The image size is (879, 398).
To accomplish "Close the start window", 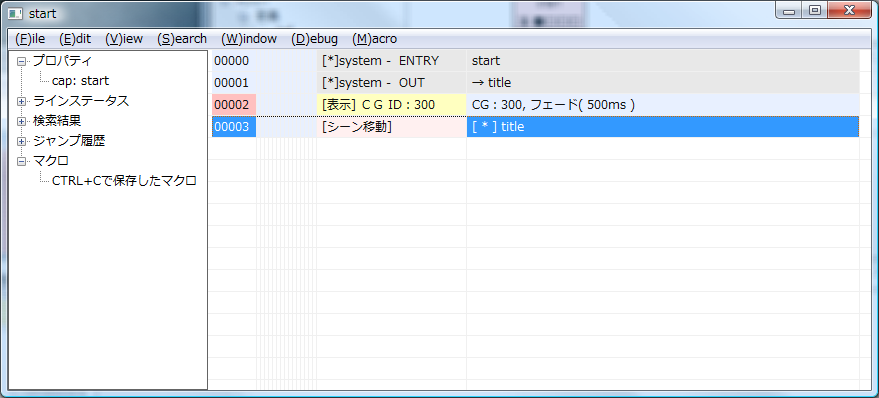I will point(849,11).
